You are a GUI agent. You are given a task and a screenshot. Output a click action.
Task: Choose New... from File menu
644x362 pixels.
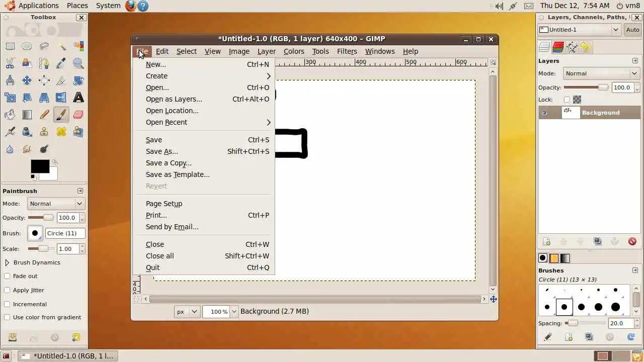(x=204, y=64)
